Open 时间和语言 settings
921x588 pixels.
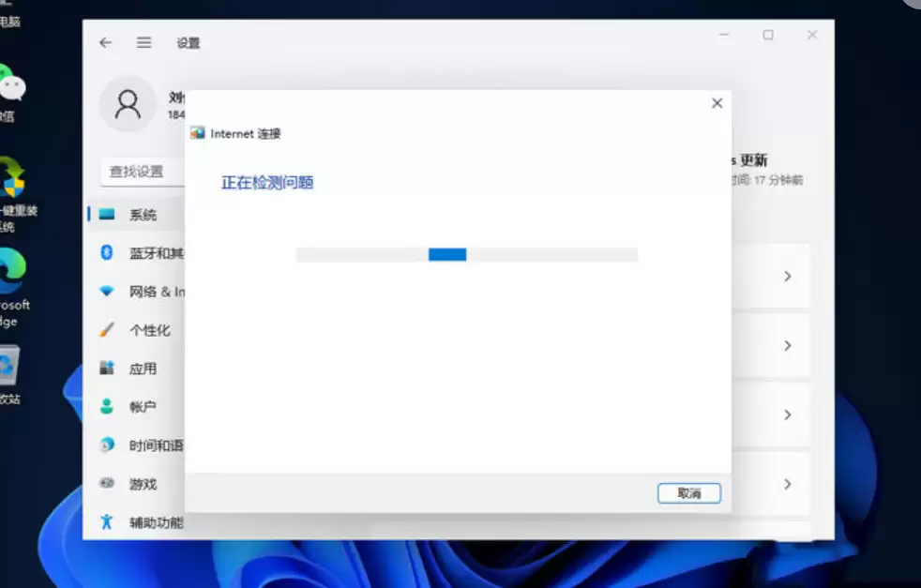point(141,445)
